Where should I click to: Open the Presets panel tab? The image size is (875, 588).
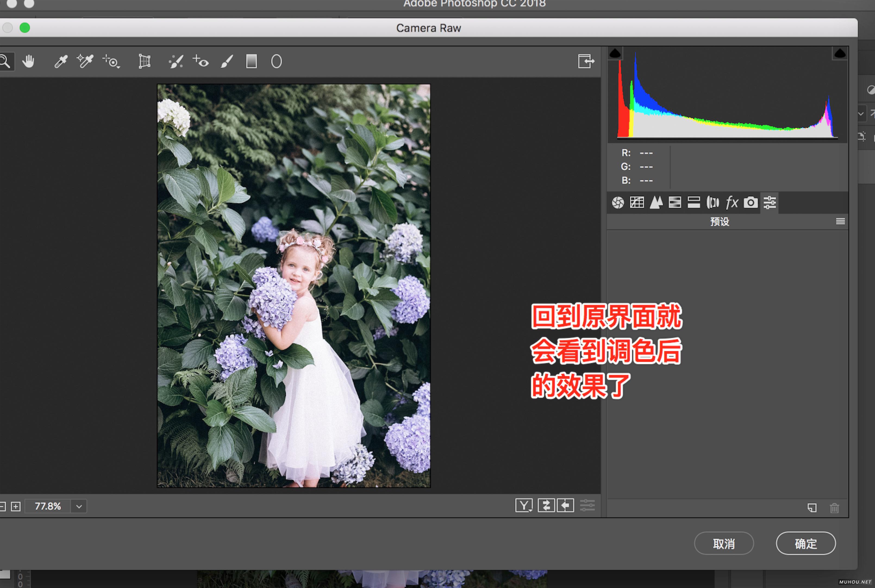click(x=770, y=202)
